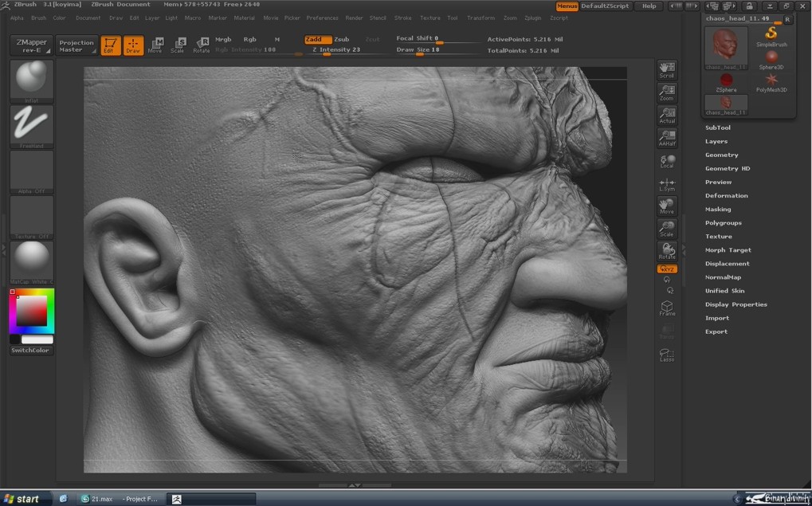Click the DefaultZScript button
The width and height of the screenshot is (812, 506).
point(606,6)
